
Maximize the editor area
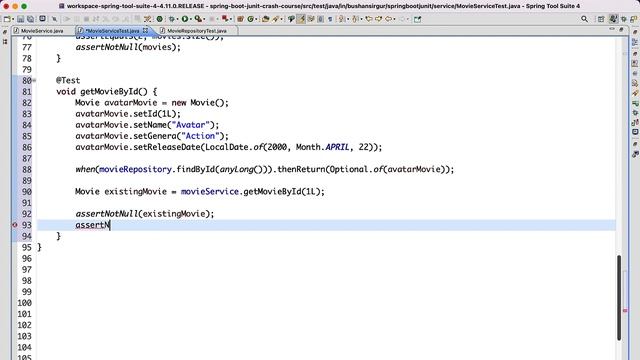[622, 29]
